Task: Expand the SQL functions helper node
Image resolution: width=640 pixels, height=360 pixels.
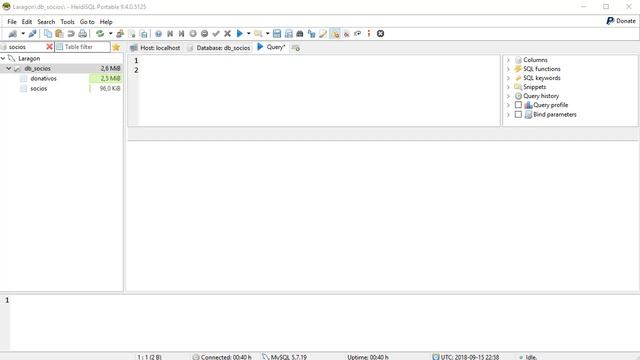Action: tap(508, 69)
